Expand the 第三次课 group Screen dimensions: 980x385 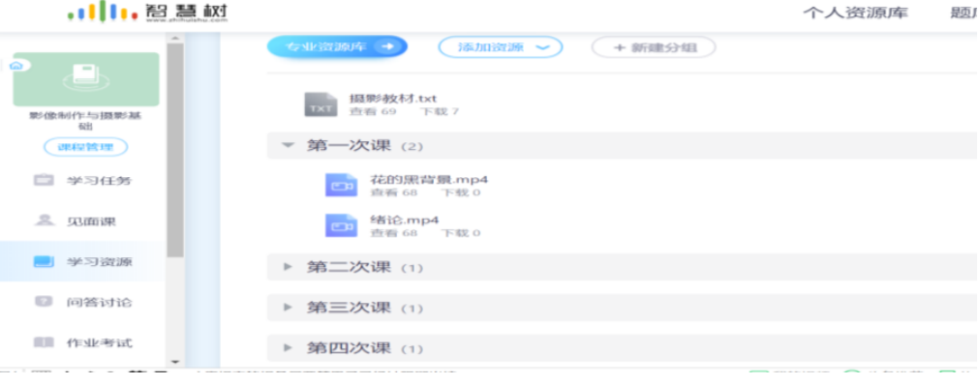[288, 307]
